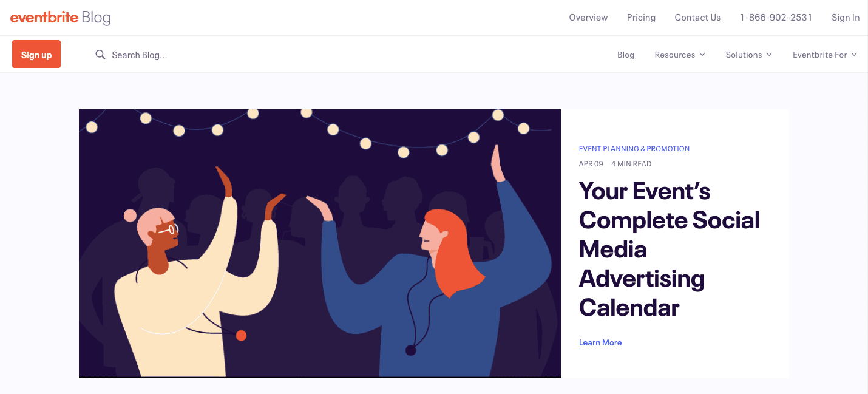Viewport: 868px width, 394px height.
Task: Open the Learn More link
Action: pyautogui.click(x=600, y=342)
